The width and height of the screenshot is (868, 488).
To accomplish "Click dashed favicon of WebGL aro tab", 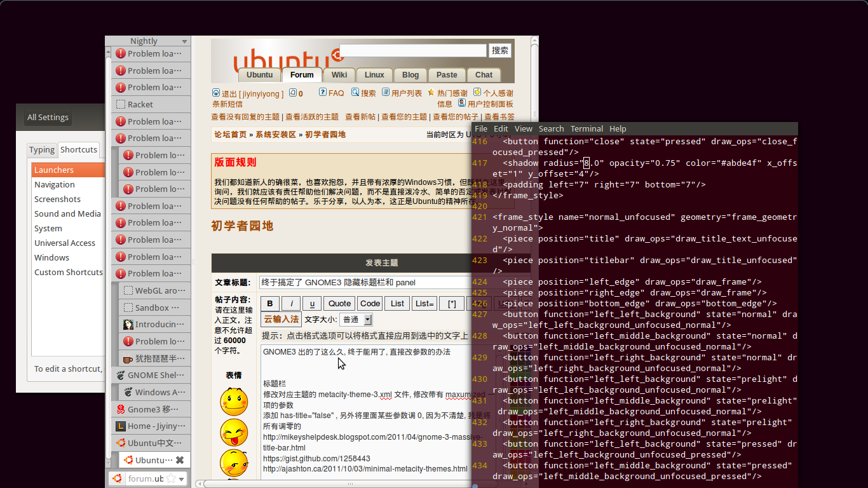I will coord(128,290).
